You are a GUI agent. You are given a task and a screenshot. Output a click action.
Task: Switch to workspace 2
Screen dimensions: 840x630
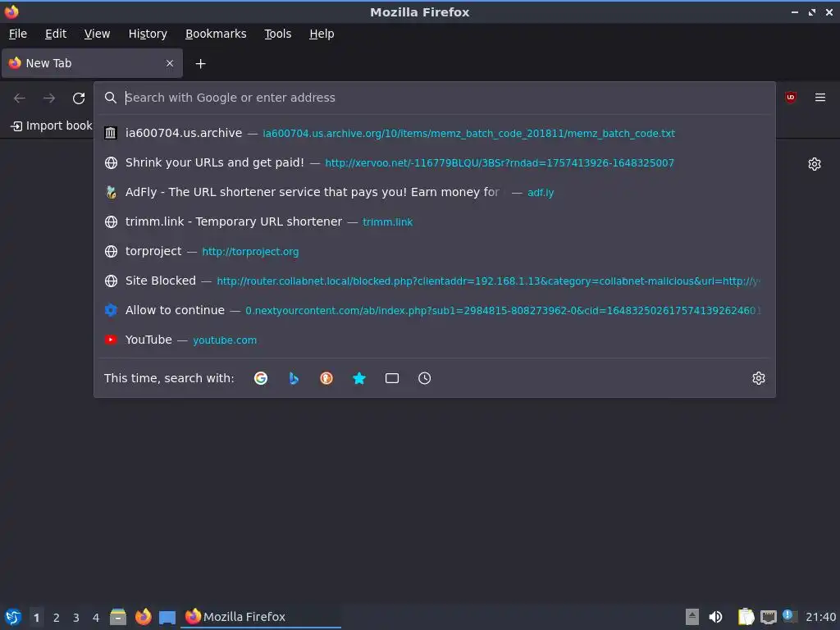(x=57, y=618)
